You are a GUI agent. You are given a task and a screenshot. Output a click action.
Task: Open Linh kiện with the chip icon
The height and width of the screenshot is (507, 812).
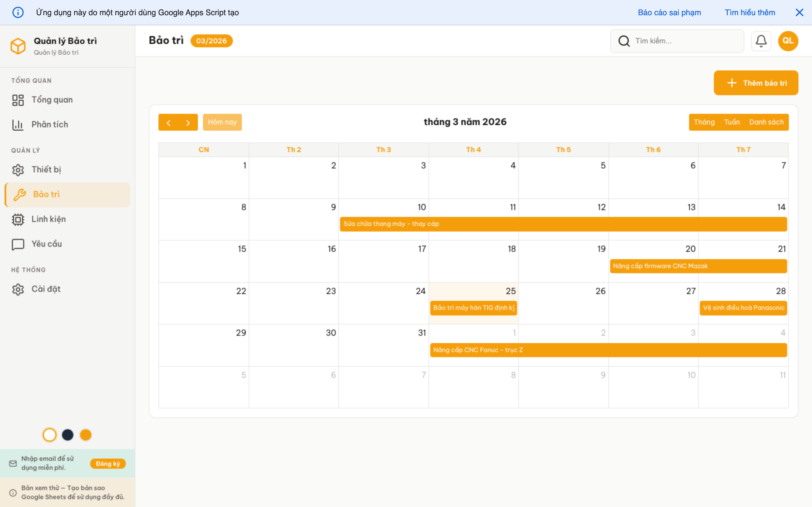pos(18,219)
